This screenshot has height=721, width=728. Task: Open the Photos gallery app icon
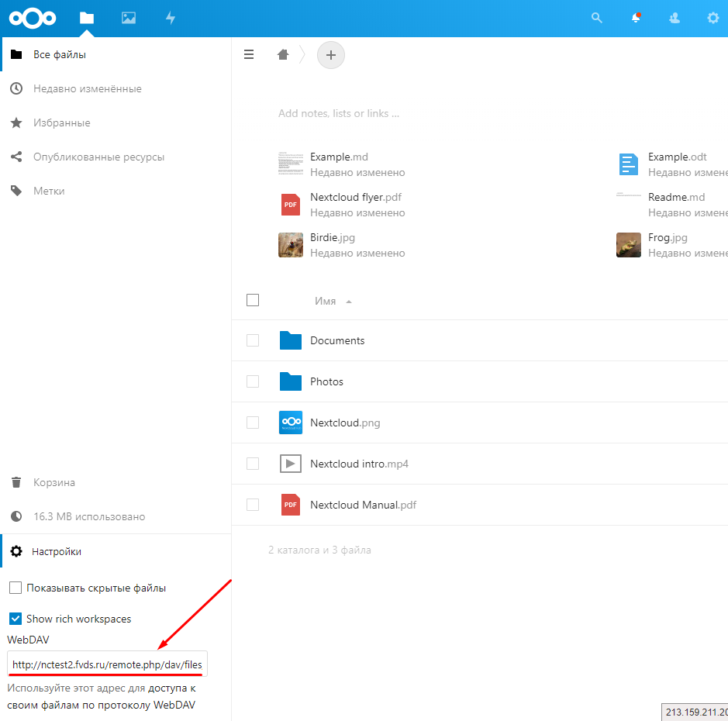pyautogui.click(x=129, y=18)
